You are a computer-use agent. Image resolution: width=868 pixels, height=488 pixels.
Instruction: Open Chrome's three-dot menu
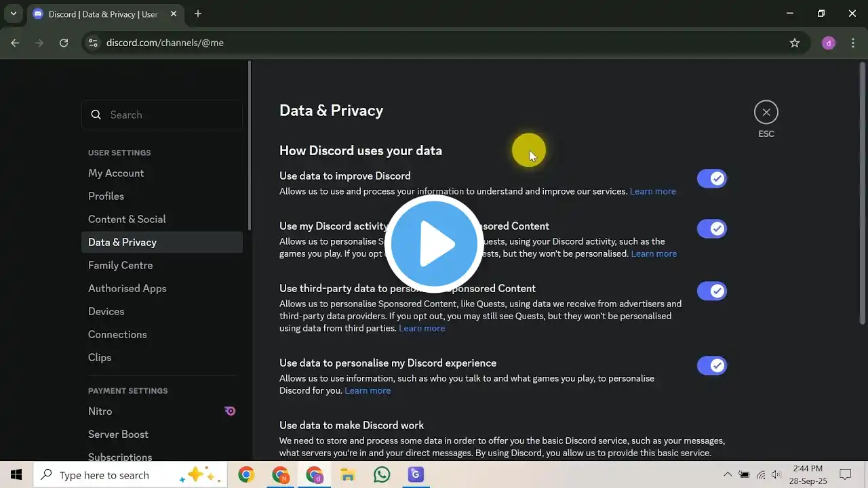[x=853, y=43]
